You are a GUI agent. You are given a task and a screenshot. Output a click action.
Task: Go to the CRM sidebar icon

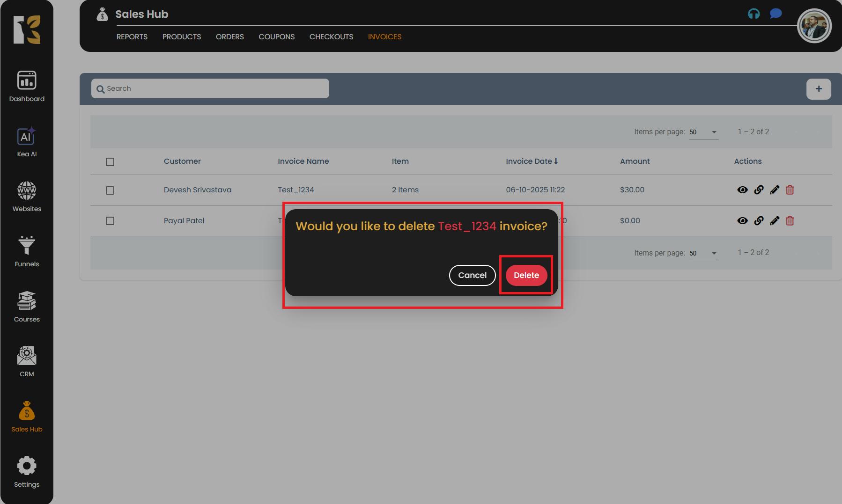point(27,361)
